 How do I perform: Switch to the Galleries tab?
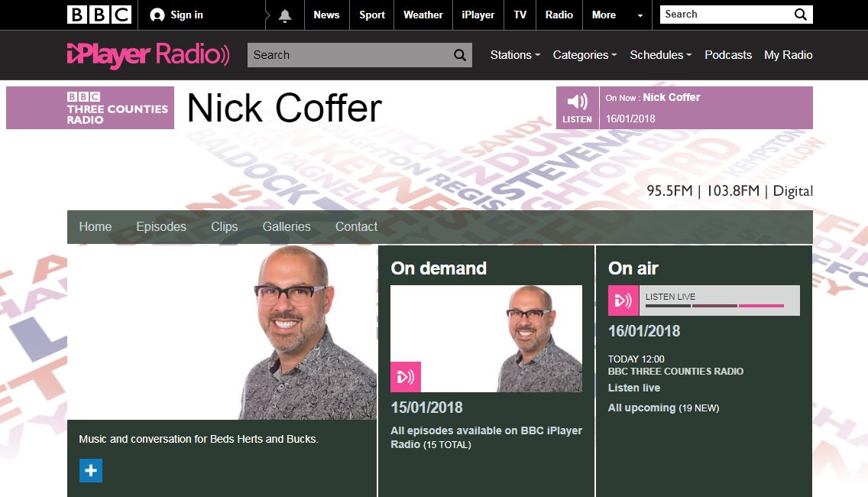tap(287, 226)
